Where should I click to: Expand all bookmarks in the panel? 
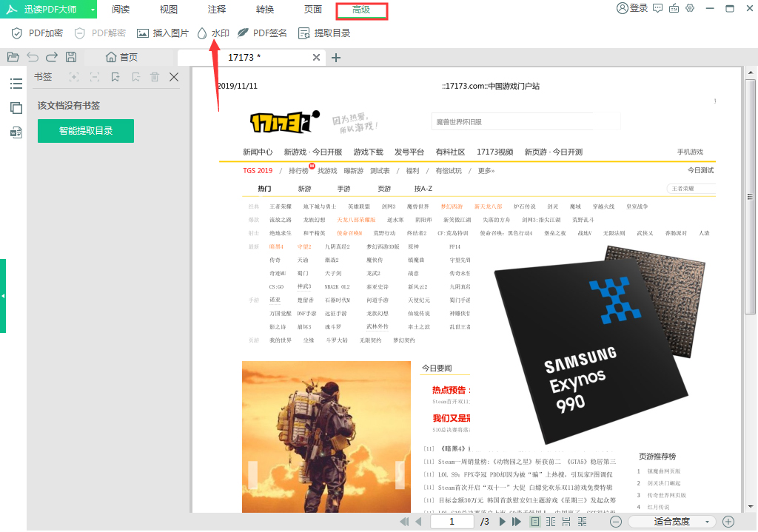tap(74, 76)
